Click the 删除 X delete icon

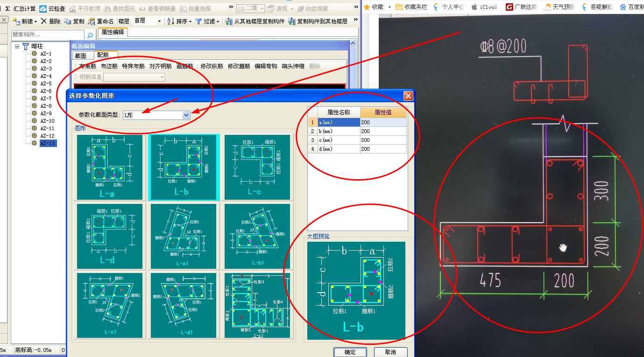43,21
